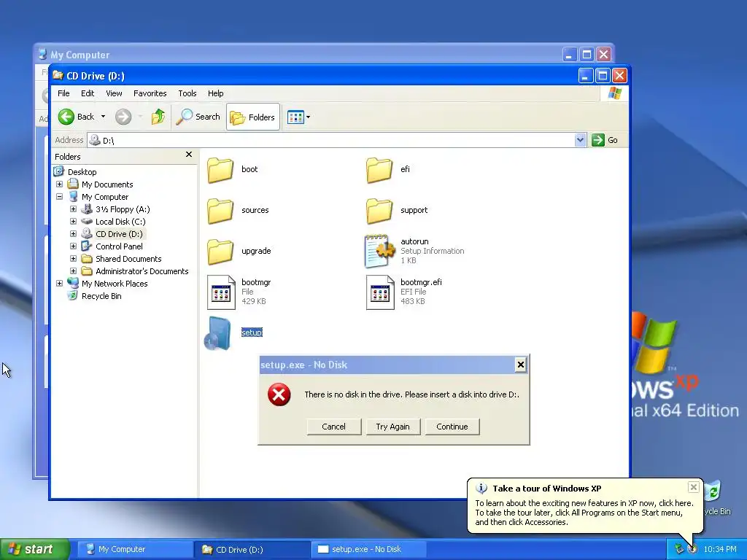Expand My Network Places node
The height and width of the screenshot is (560, 747).
[59, 284]
